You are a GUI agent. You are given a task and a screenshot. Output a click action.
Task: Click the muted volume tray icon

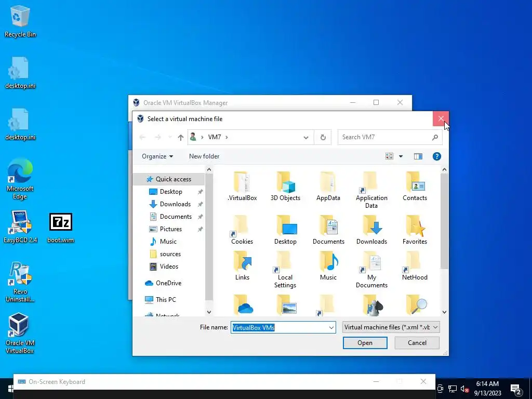(x=464, y=389)
